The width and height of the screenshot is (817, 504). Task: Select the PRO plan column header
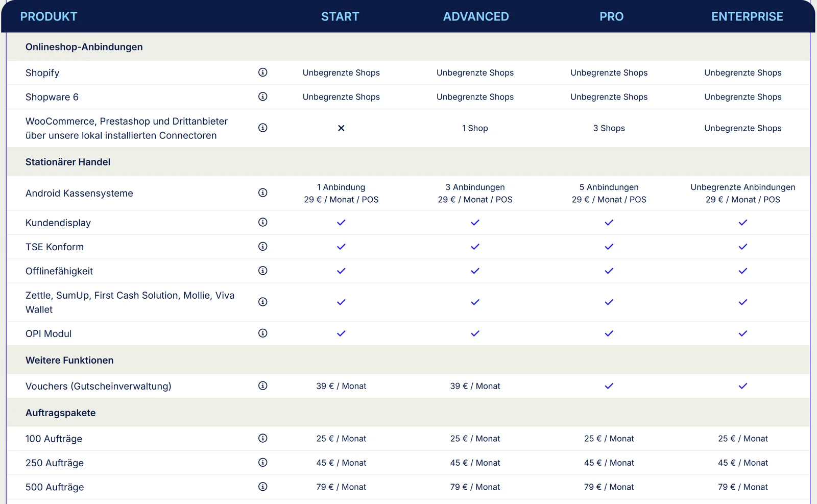(x=612, y=17)
